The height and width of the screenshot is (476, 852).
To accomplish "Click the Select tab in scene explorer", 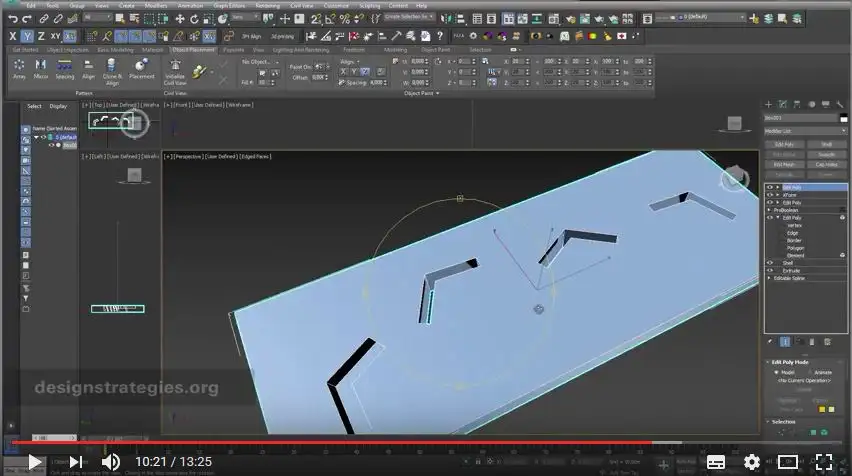I will (34, 107).
